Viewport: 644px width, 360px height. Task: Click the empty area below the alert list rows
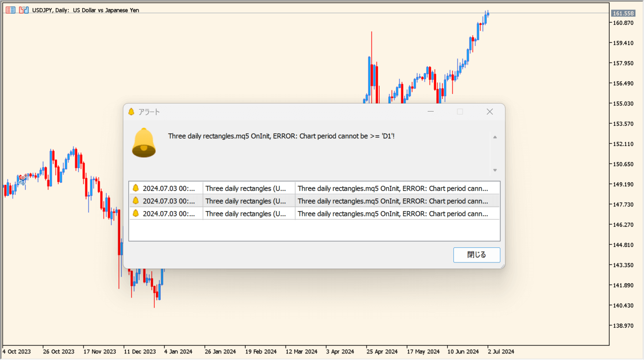[x=314, y=230]
